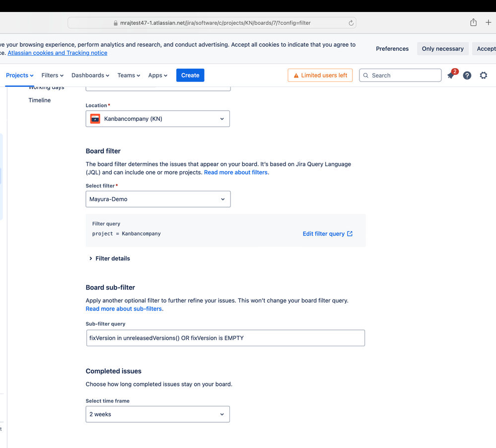Viewport: 496px width, 448px height.
Task: Open Atlassian cookies and Tracking notice link
Action: point(57,53)
